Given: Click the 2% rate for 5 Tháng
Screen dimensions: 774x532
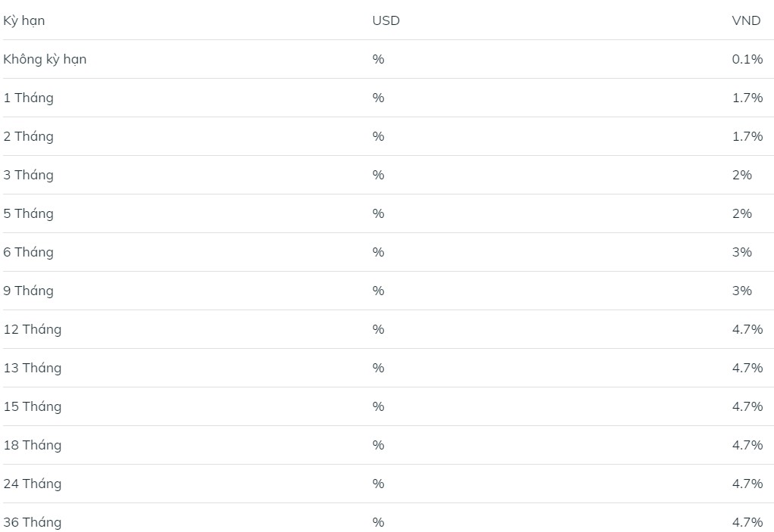Looking at the screenshot, I should [742, 213].
